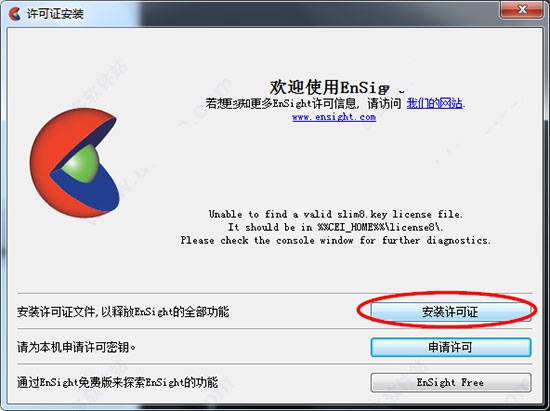Click the 请为本机申请许可密钥 label
This screenshot has width=550, height=411.
[x=76, y=347]
